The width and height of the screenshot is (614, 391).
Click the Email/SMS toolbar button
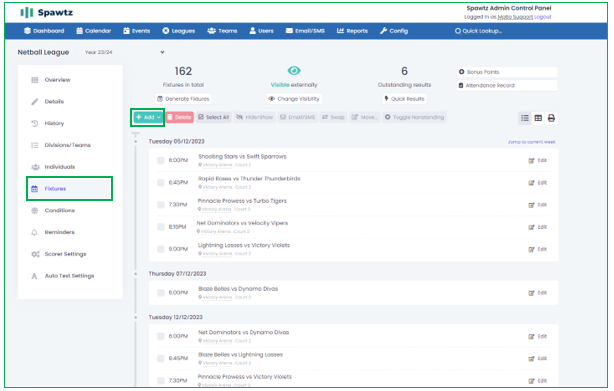click(x=298, y=117)
